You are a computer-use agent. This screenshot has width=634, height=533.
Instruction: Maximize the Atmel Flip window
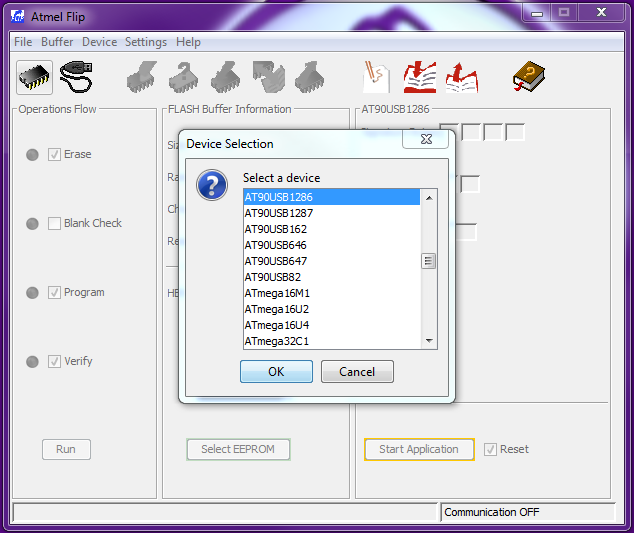(x=564, y=13)
